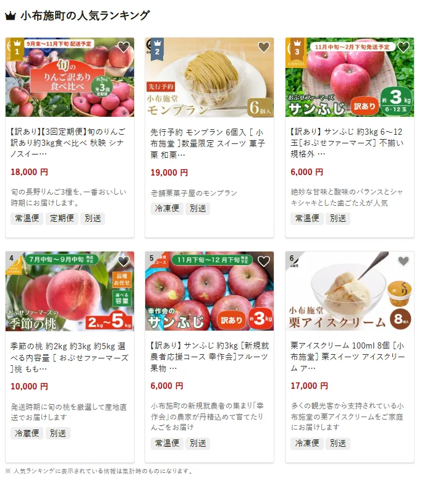448x487 pixels.
Task: Click crown icon beside ranking heading
Action: click(x=11, y=16)
